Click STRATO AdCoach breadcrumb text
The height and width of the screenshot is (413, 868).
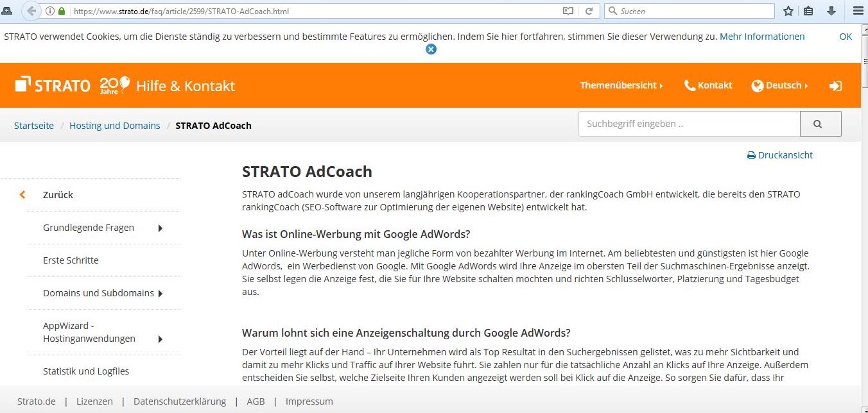(214, 126)
